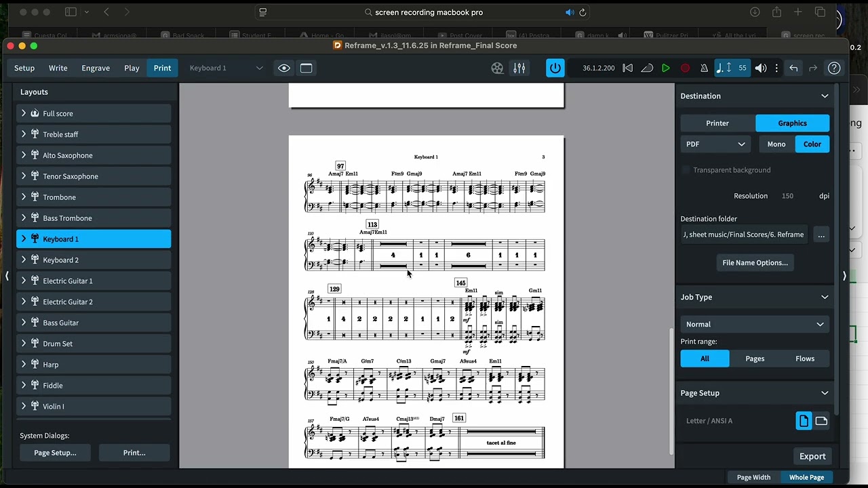The height and width of the screenshot is (488, 868).
Task: Set print range to Pages
Action: click(755, 359)
